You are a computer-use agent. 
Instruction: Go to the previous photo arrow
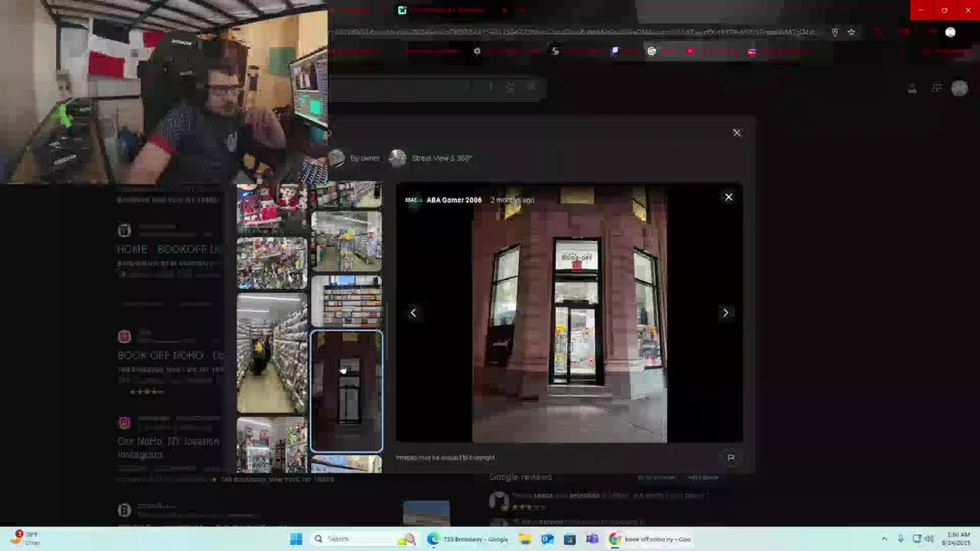coord(413,312)
